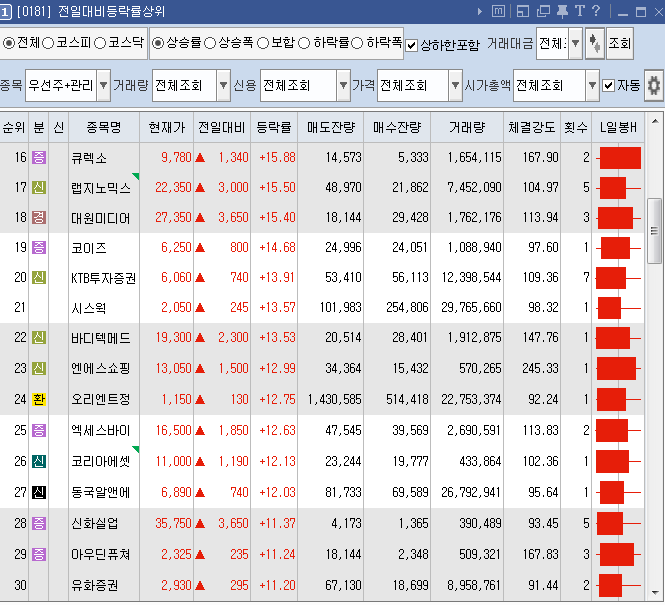Click the daily candle chart for 큐렉소
The image size is (665, 605).
point(618,158)
